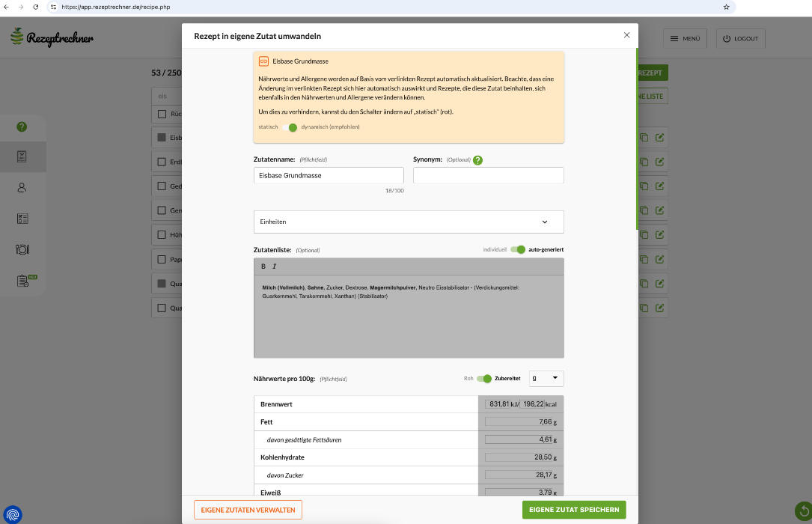
Task: Open the MENÜ hamburger menu
Action: click(685, 39)
